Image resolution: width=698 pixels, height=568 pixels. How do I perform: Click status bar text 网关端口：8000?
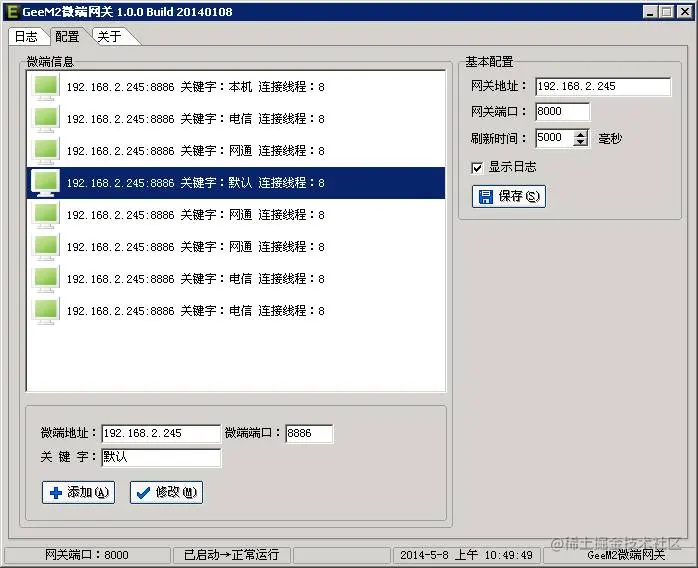click(87, 555)
